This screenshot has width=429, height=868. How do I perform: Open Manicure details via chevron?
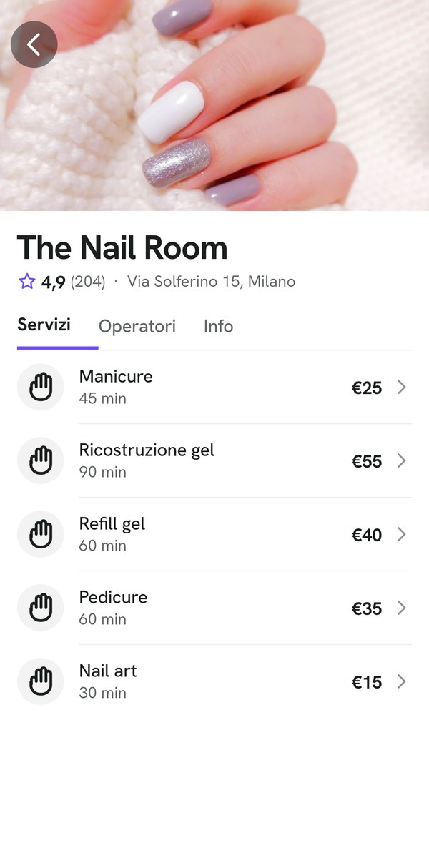tap(402, 388)
